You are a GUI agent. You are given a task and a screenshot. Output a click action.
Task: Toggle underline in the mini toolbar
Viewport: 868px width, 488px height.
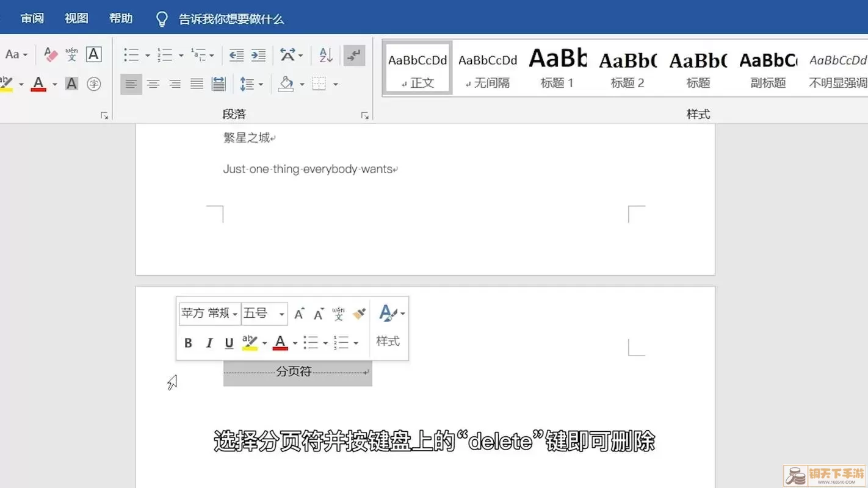[229, 343]
